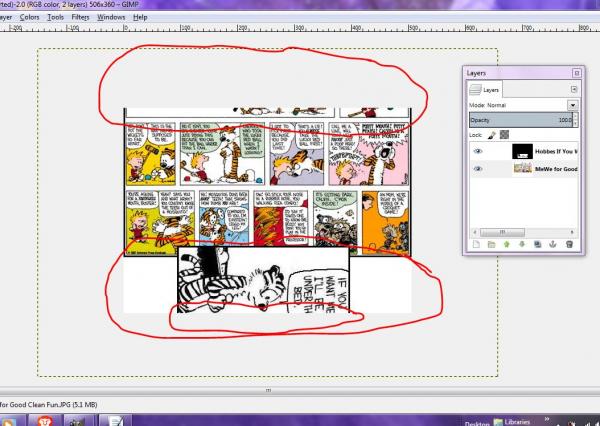Hide the MeWe for Good layer
The height and width of the screenshot is (426, 600).
tap(478, 168)
